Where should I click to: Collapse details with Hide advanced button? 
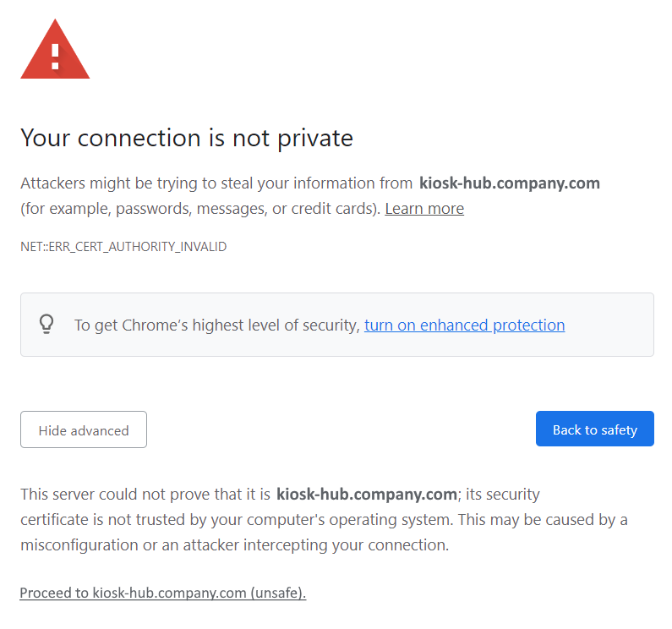tap(84, 430)
